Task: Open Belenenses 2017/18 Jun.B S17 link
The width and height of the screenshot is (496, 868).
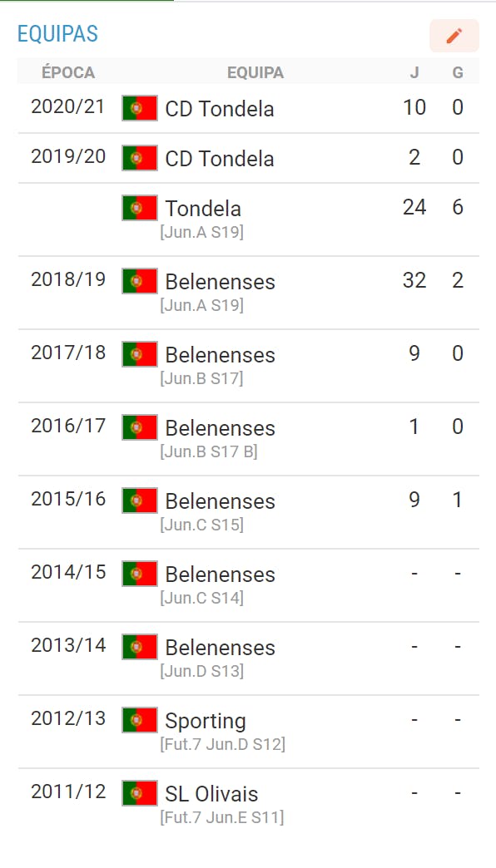Action: point(220,355)
